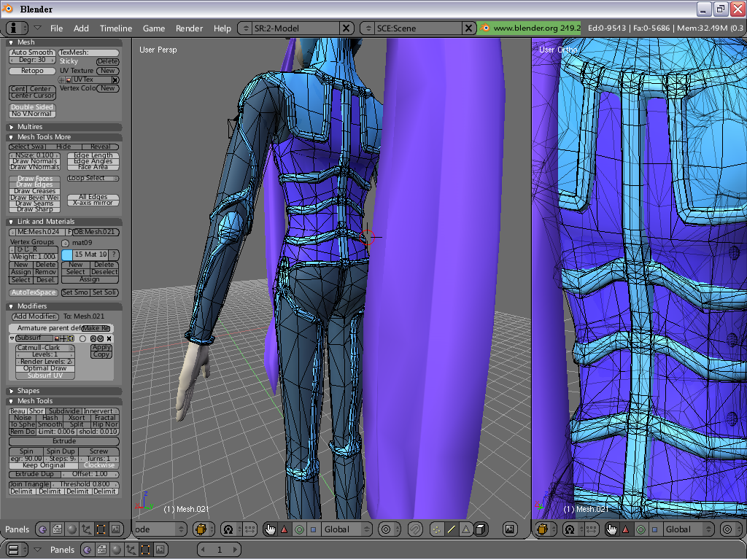This screenshot has height=560, width=747.
Task: Enable Optimal Draw in Subsurf modifier
Action: (45, 368)
